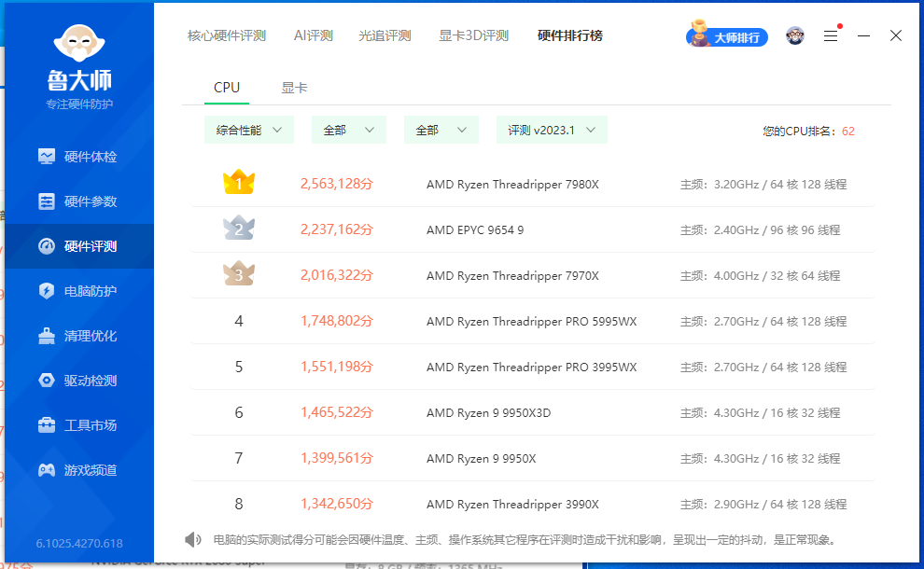This screenshot has height=569, width=924.
Task: Switch to 光追评测 tab
Action: click(x=385, y=36)
